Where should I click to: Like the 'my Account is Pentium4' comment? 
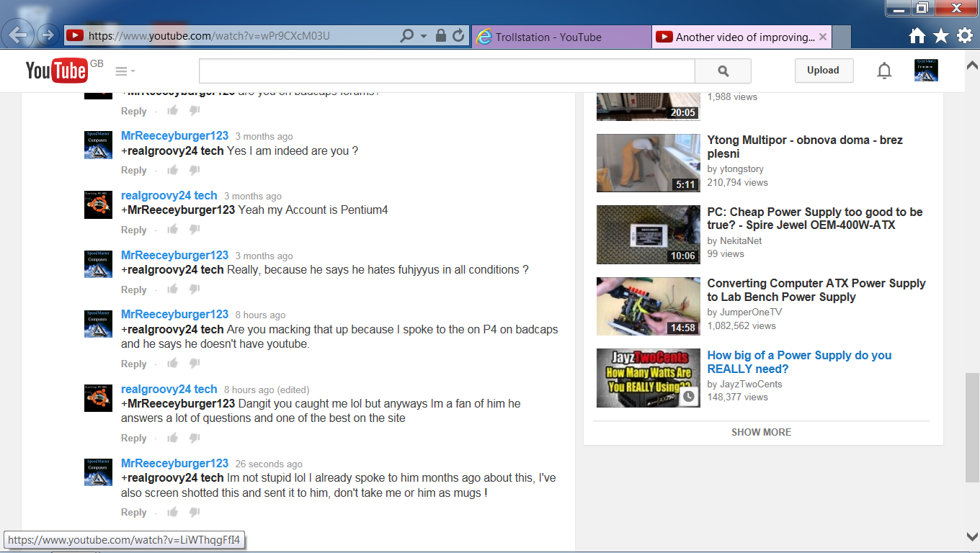(173, 230)
